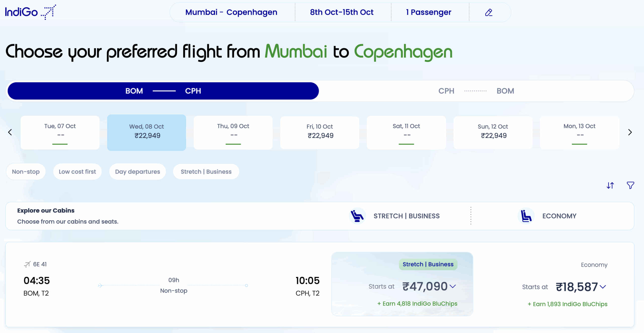Show next dates arrow

tap(630, 132)
